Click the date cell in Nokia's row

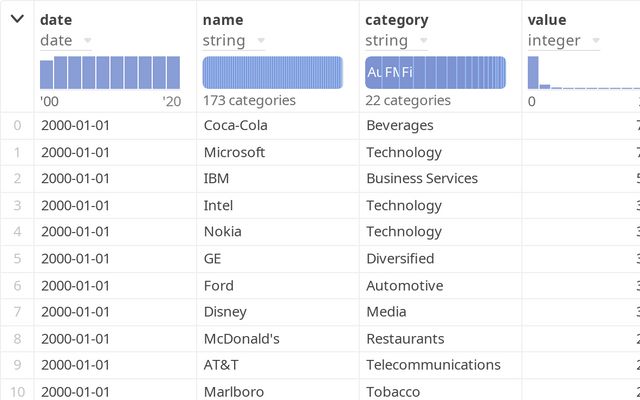click(75, 232)
